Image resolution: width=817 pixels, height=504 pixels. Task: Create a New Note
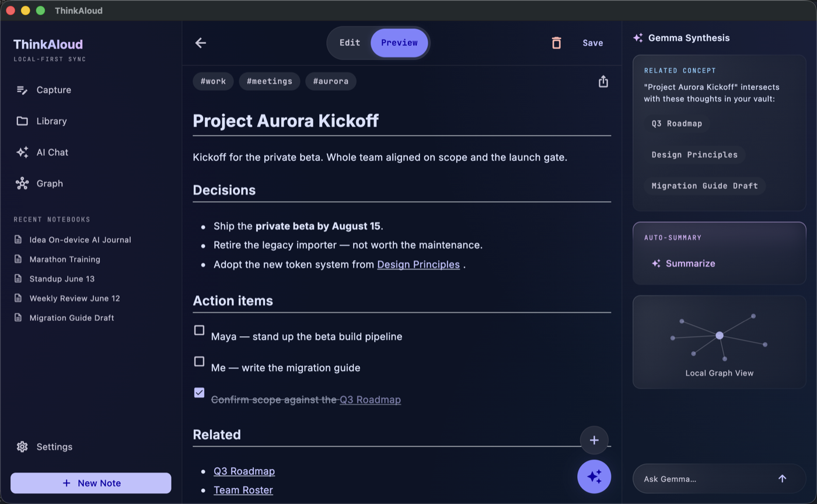click(91, 483)
